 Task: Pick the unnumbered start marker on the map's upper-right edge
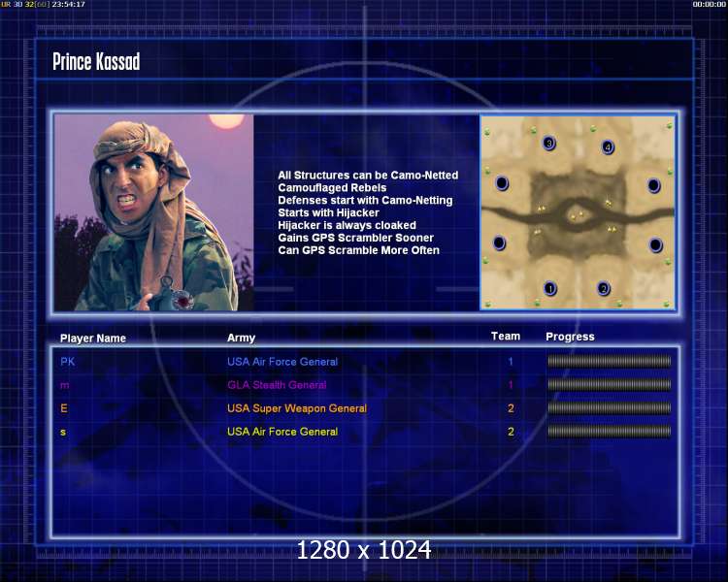pos(653,185)
